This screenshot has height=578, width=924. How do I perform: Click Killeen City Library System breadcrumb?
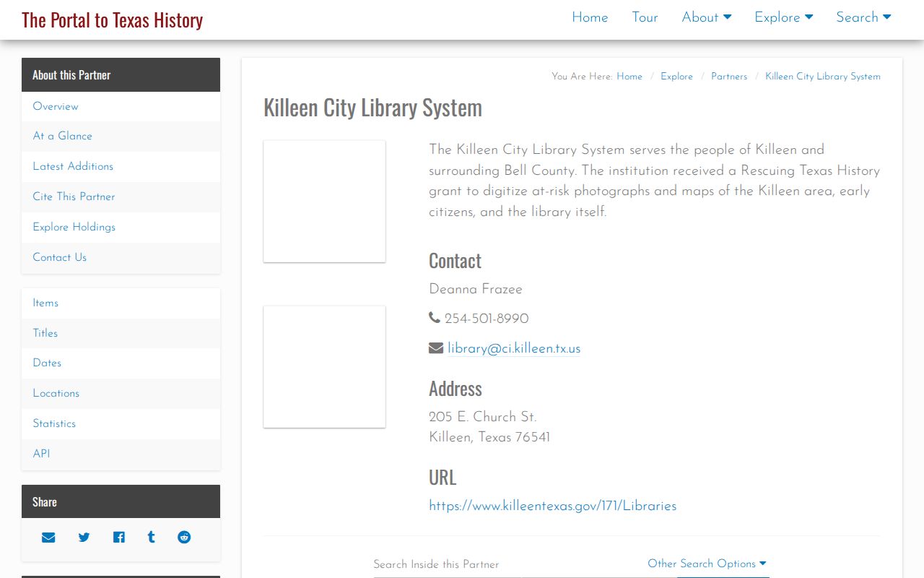click(x=823, y=77)
